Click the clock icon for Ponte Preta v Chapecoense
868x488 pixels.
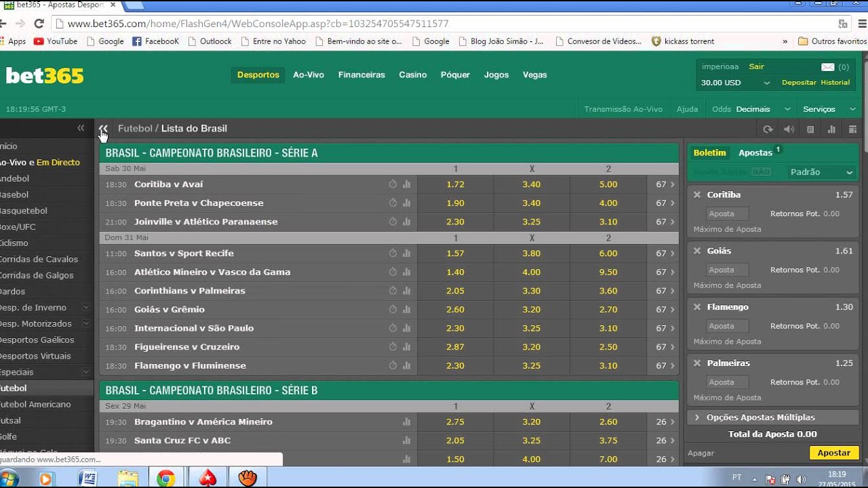pyautogui.click(x=393, y=203)
